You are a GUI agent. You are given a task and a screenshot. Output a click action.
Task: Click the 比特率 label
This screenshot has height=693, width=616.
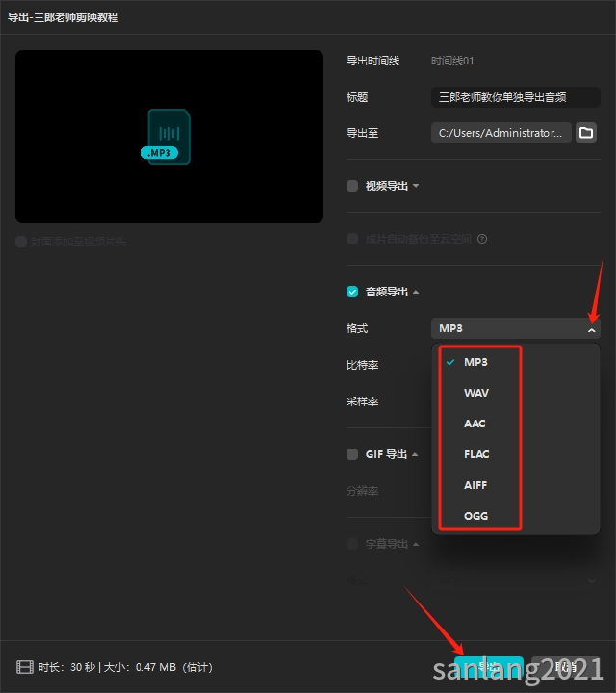pyautogui.click(x=362, y=365)
